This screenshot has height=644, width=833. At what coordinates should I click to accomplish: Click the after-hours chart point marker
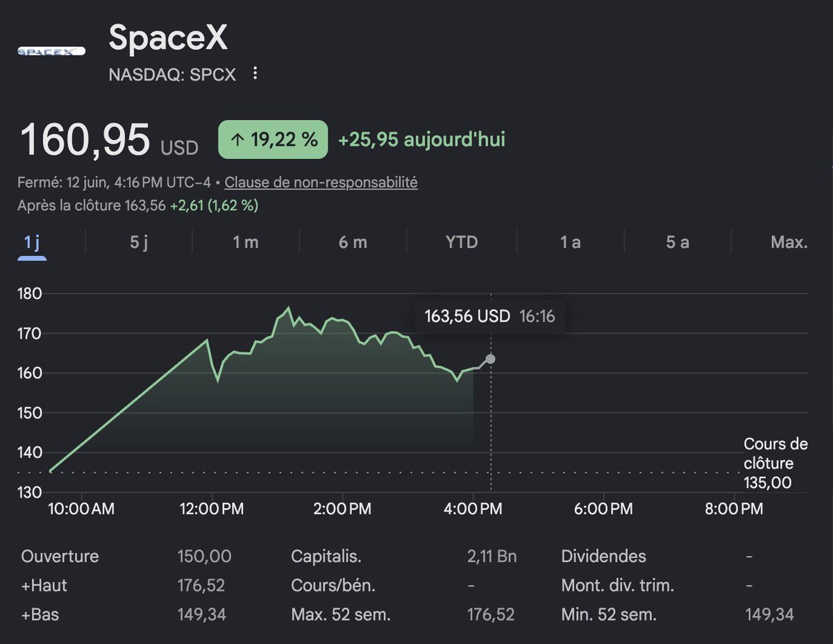491,359
